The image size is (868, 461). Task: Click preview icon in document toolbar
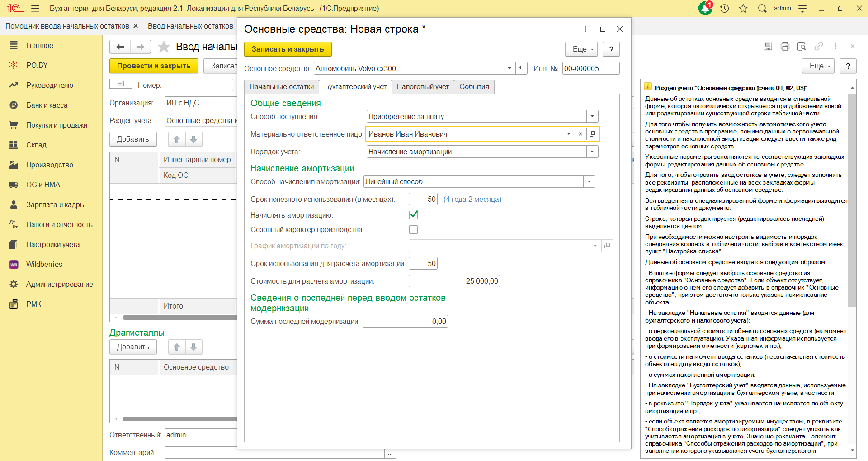[802, 46]
